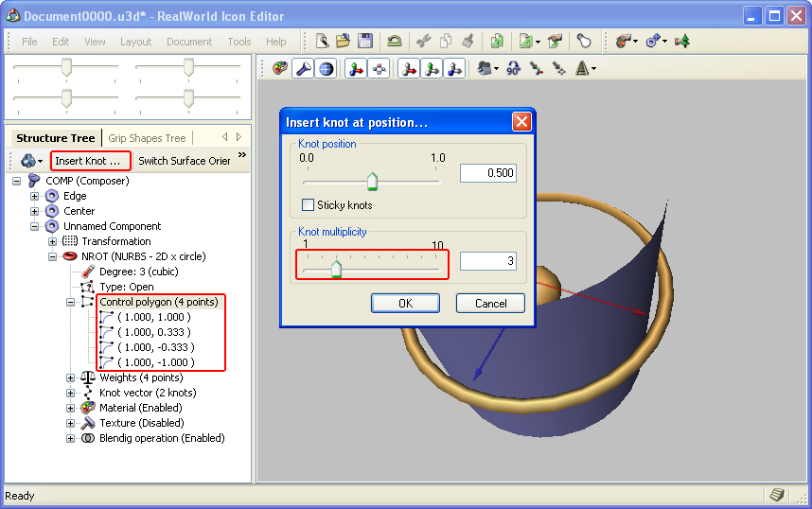812x509 pixels.
Task: Expand the Center component node
Action: pos(35,211)
